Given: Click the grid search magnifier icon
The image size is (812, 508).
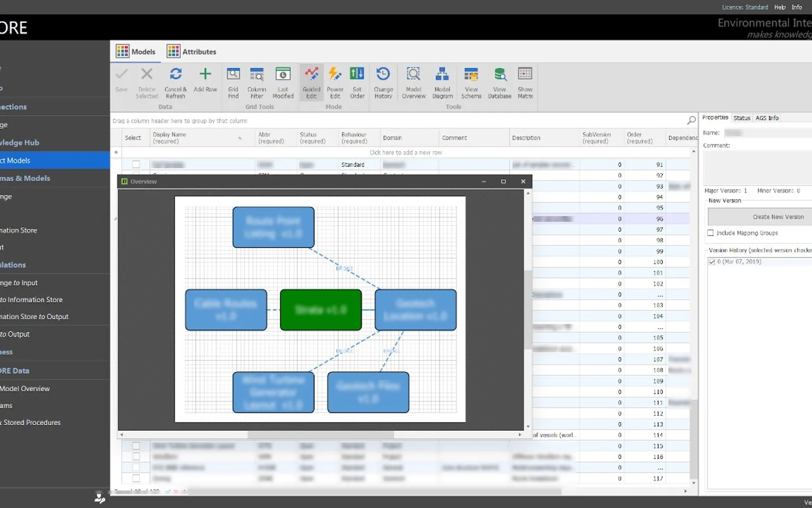Looking at the screenshot, I should coord(691,120).
